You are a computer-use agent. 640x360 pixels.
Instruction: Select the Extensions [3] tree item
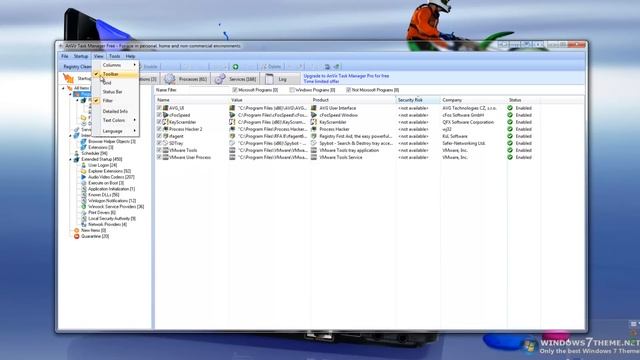tap(101, 147)
